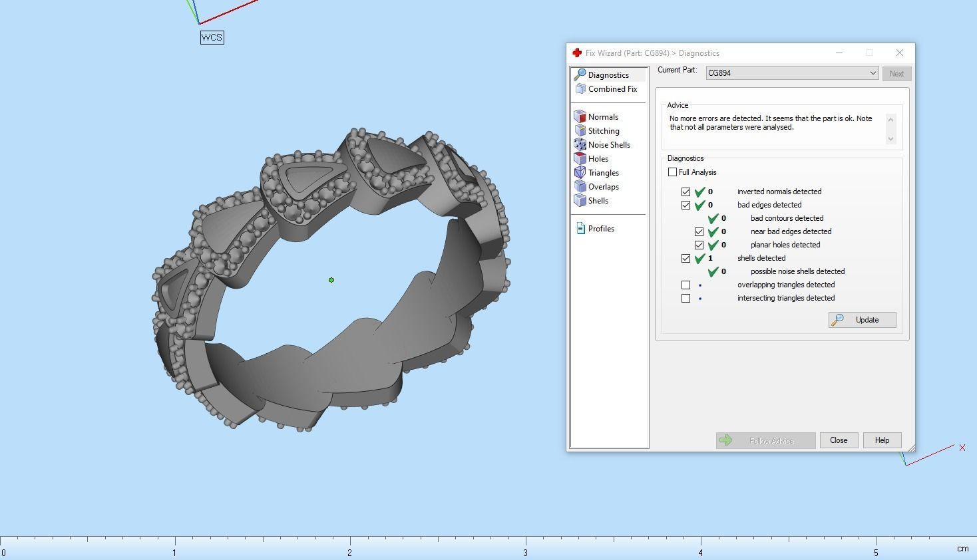Enable overlapping triangles detected checkbox
Image resolution: width=977 pixels, height=560 pixels.
(x=685, y=285)
